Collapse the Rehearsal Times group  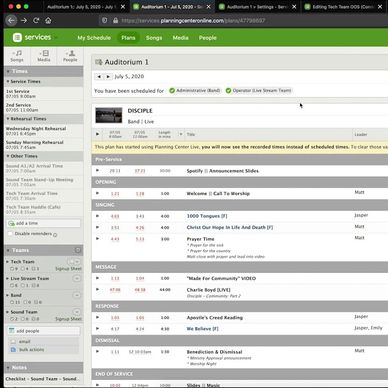[x=8, y=119]
